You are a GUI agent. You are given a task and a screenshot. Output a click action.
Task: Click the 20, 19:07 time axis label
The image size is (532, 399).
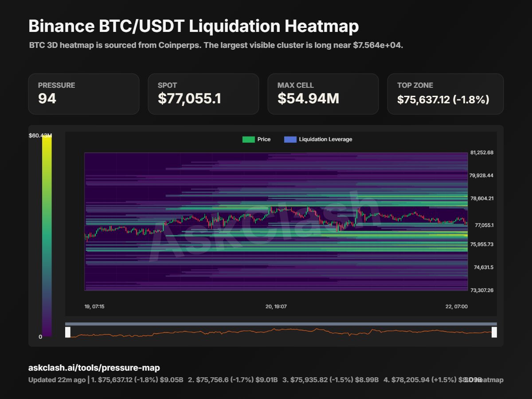click(276, 306)
